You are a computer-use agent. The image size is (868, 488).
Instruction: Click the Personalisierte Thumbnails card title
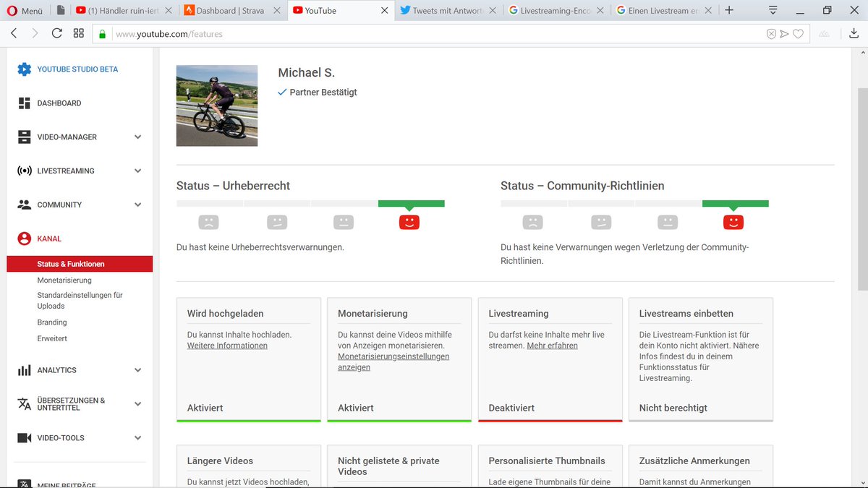pyautogui.click(x=547, y=461)
